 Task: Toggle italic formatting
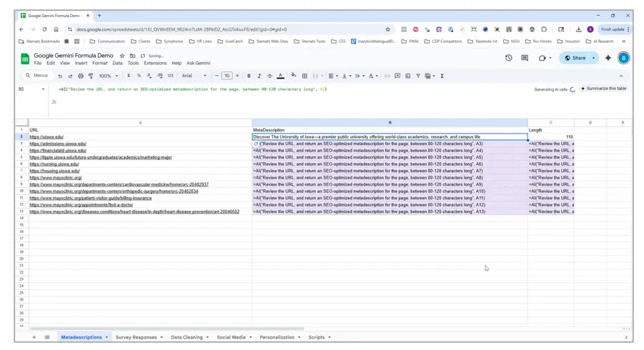[x=259, y=76]
